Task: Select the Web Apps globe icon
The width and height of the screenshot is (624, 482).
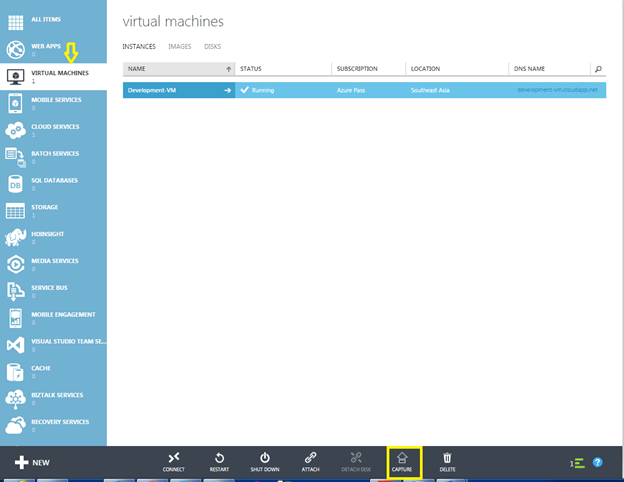Action: [x=16, y=50]
